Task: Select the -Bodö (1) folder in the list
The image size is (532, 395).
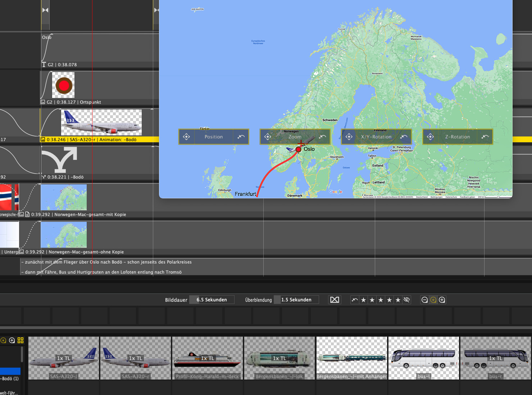Action: coord(10,378)
